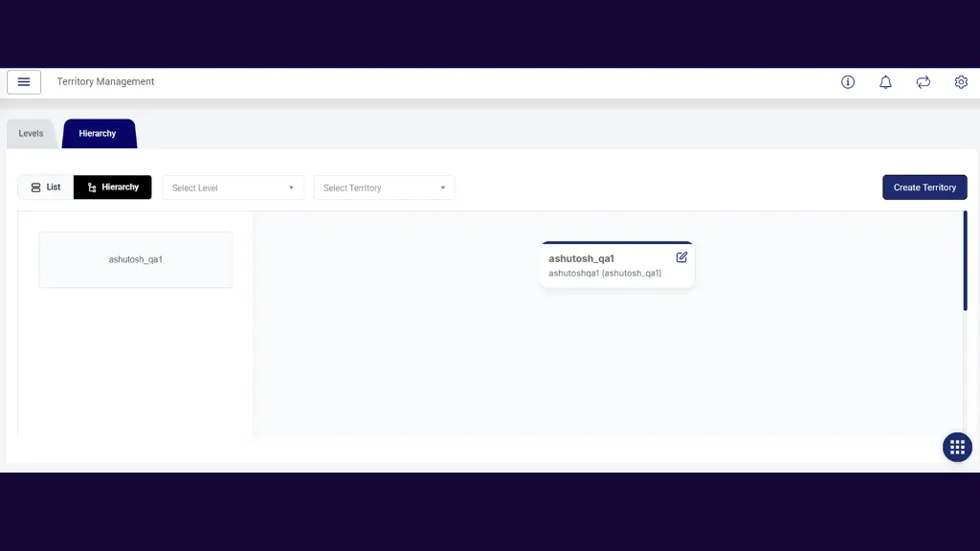
Task: Click the caret arrow beside Select Territory
Action: (x=443, y=187)
